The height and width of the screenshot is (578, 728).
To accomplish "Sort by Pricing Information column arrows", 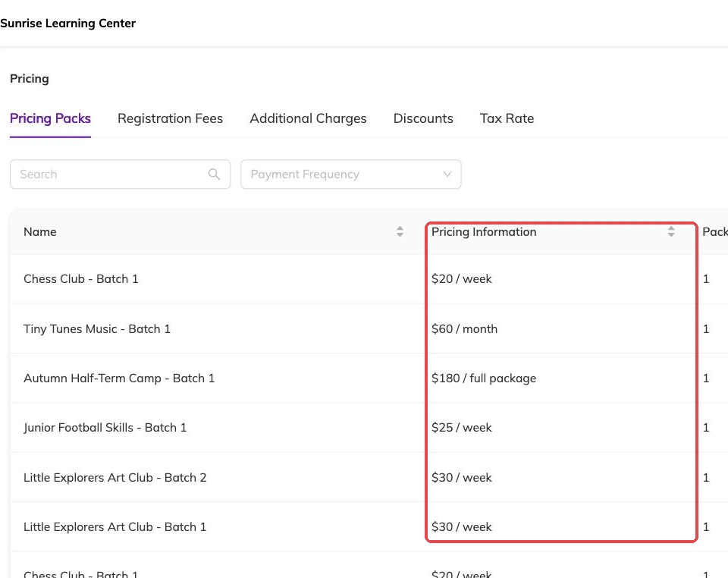I will [x=671, y=231].
